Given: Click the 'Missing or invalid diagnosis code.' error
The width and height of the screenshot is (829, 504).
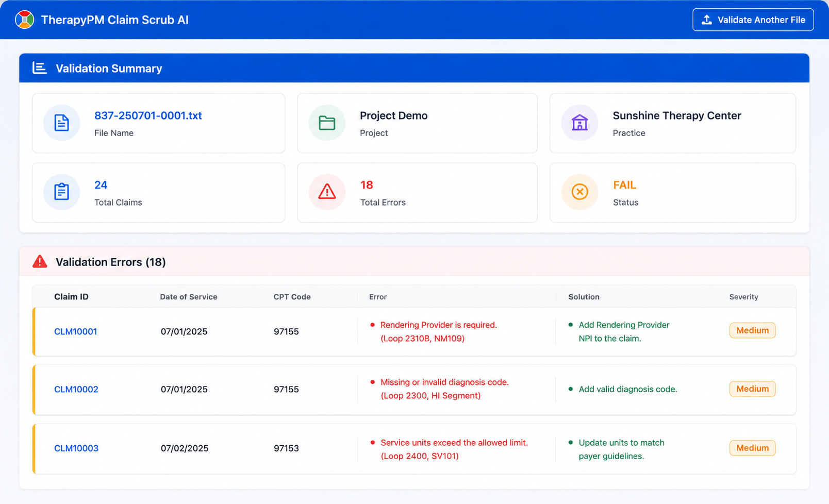Looking at the screenshot, I should click(444, 382).
